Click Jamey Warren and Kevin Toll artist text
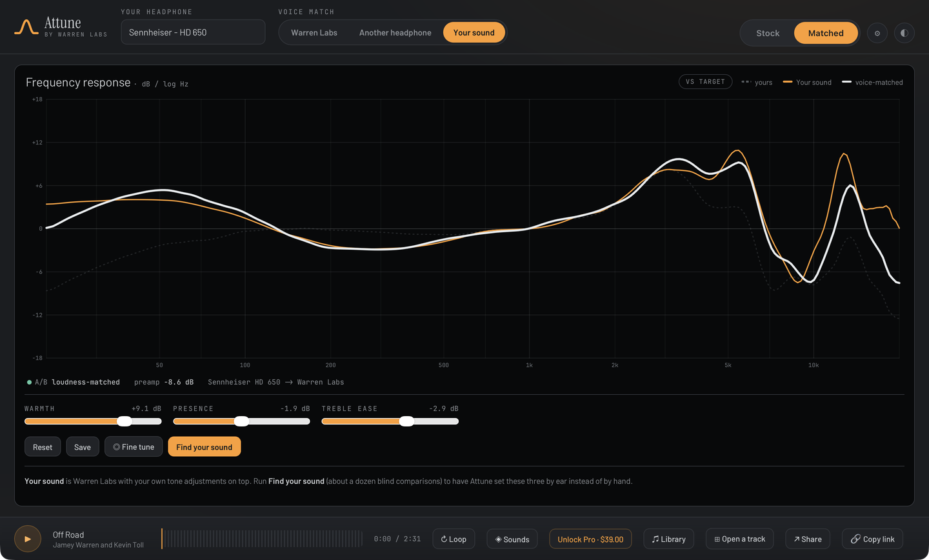Screen dimensions: 929x560 (98, 545)
